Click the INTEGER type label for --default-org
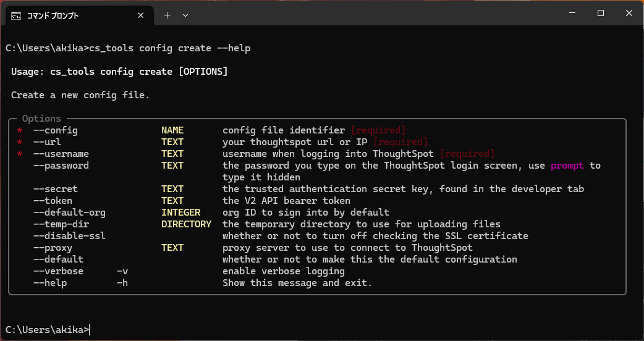Screen dimensions: 644x341 (x=180, y=213)
